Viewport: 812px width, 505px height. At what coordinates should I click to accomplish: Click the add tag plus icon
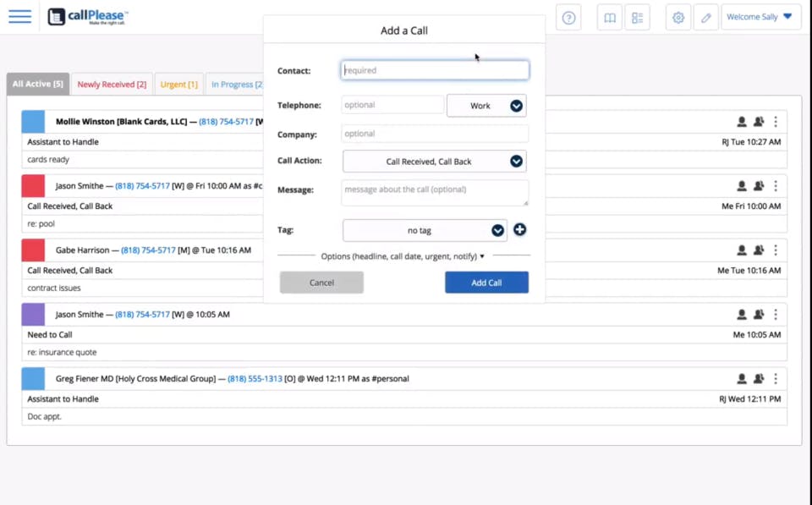519,229
